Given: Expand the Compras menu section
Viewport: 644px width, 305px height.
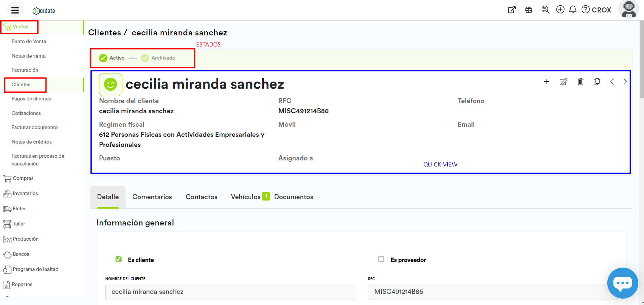Looking at the screenshot, I should pyautogui.click(x=23, y=178).
